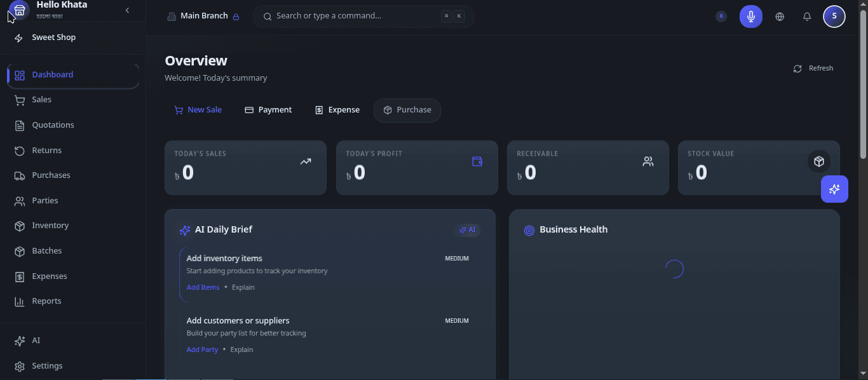Viewport: 868px width, 380px height.
Task: Select the Expense quick action
Action: 337,109
